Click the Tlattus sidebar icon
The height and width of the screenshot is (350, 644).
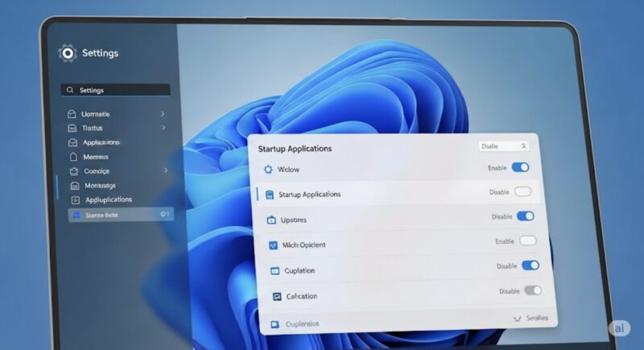tap(72, 128)
